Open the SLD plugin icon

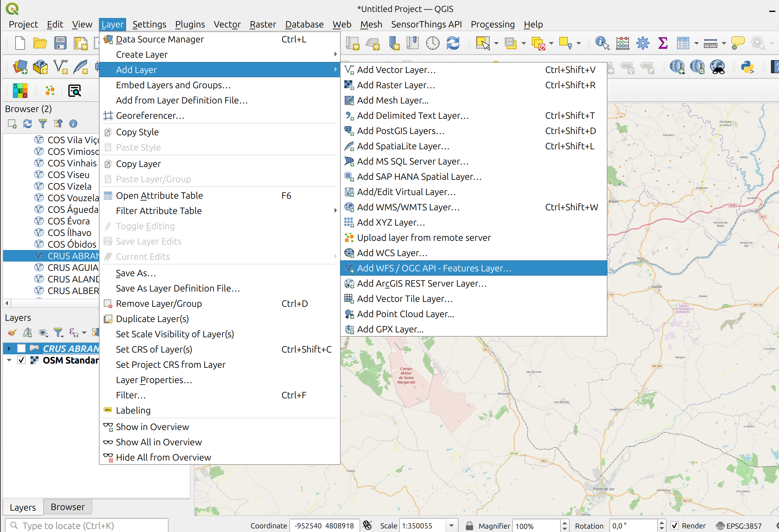pos(20,91)
